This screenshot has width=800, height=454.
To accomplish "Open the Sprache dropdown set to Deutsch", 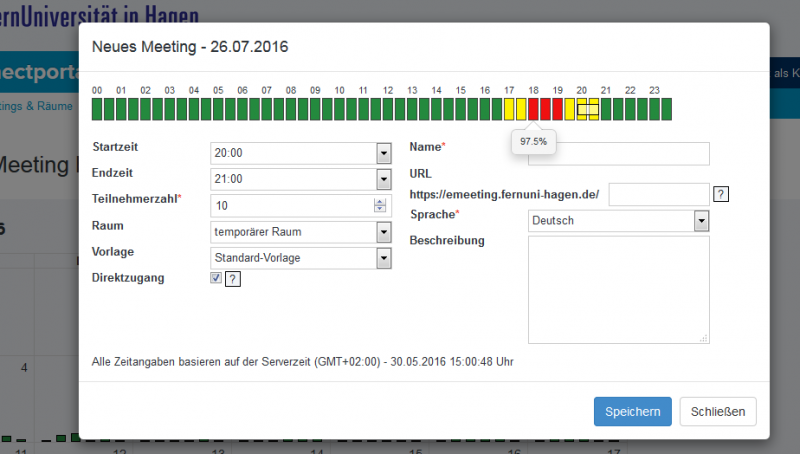I will point(618,221).
